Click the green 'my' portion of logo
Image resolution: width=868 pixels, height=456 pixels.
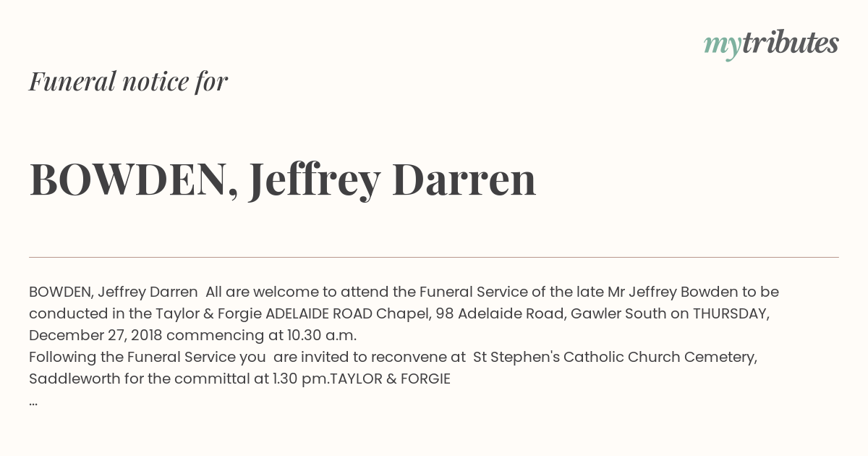click(x=723, y=46)
